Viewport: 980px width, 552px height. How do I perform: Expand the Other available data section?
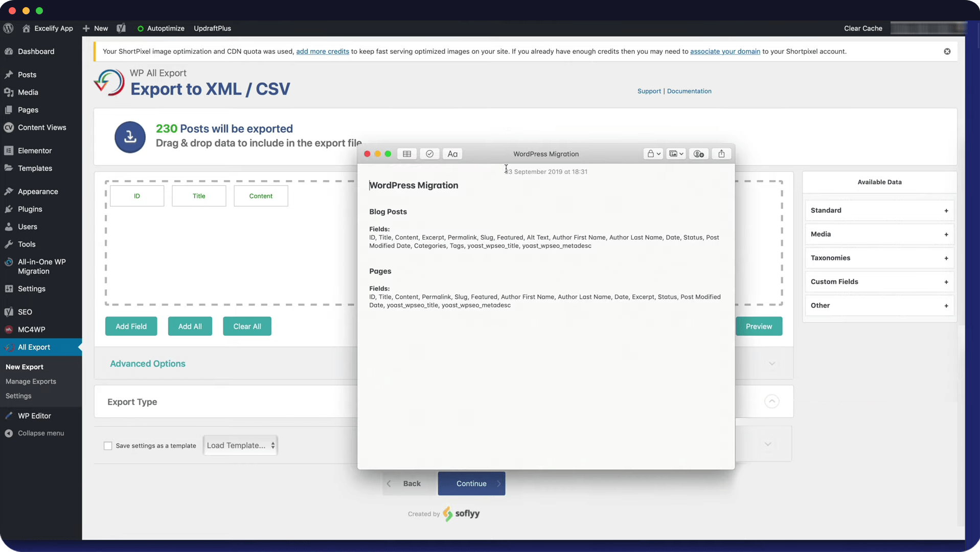879,305
